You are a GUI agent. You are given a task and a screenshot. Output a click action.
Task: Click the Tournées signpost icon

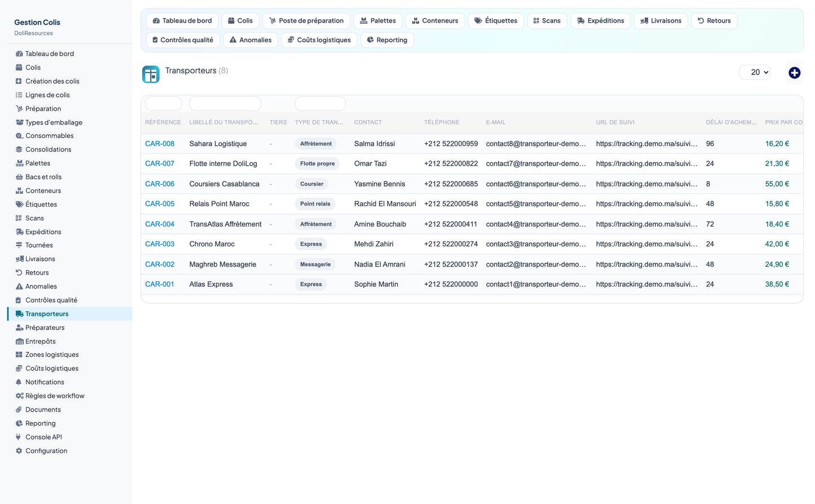pyautogui.click(x=19, y=245)
